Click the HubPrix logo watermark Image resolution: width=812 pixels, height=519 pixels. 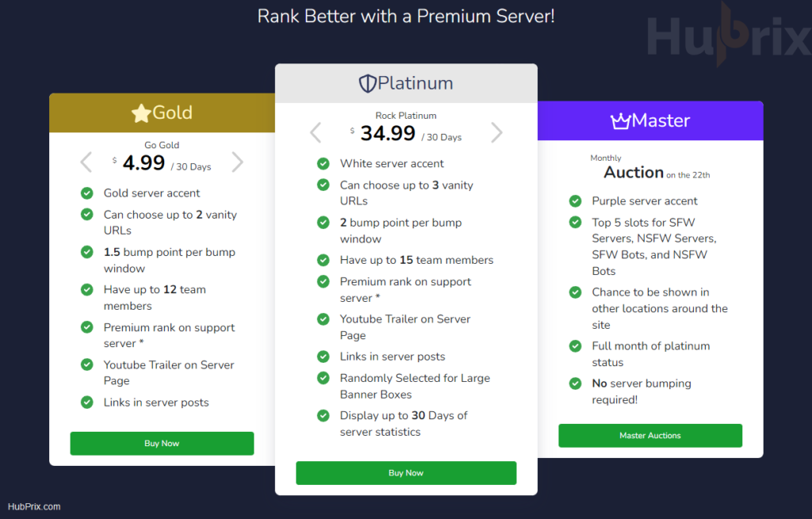(729, 34)
